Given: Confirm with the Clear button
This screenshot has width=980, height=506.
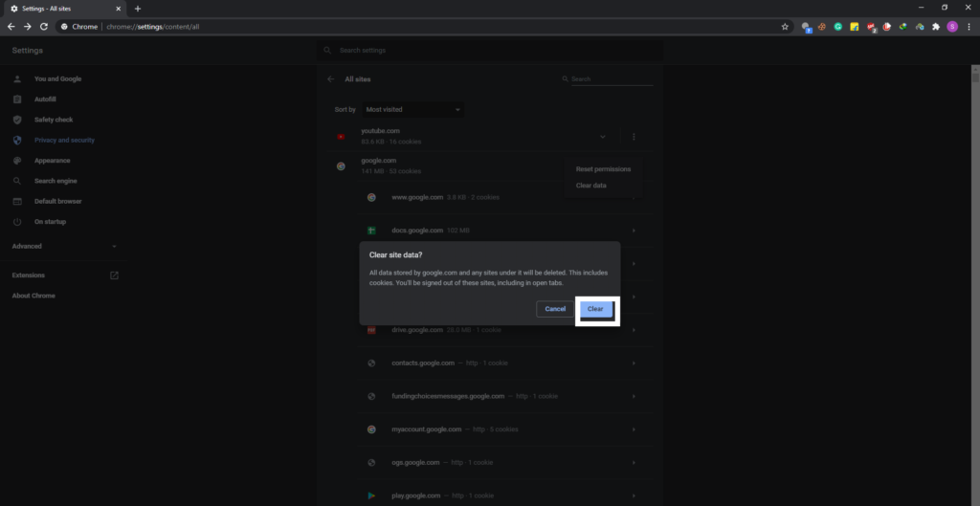Looking at the screenshot, I should 595,309.
